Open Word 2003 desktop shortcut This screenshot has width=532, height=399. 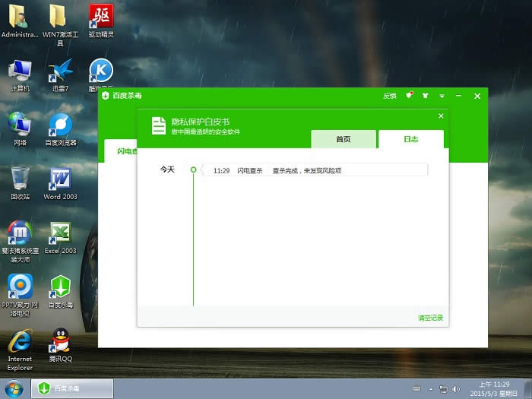pos(61,181)
